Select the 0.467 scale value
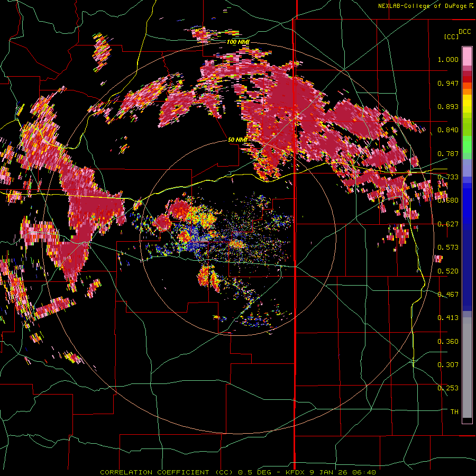 448,295
